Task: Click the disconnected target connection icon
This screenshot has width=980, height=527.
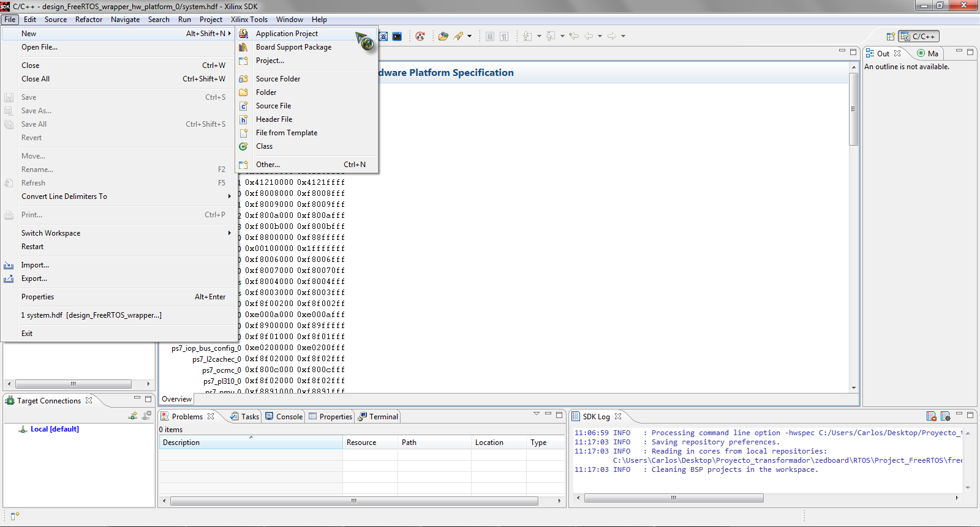Action: click(146, 416)
